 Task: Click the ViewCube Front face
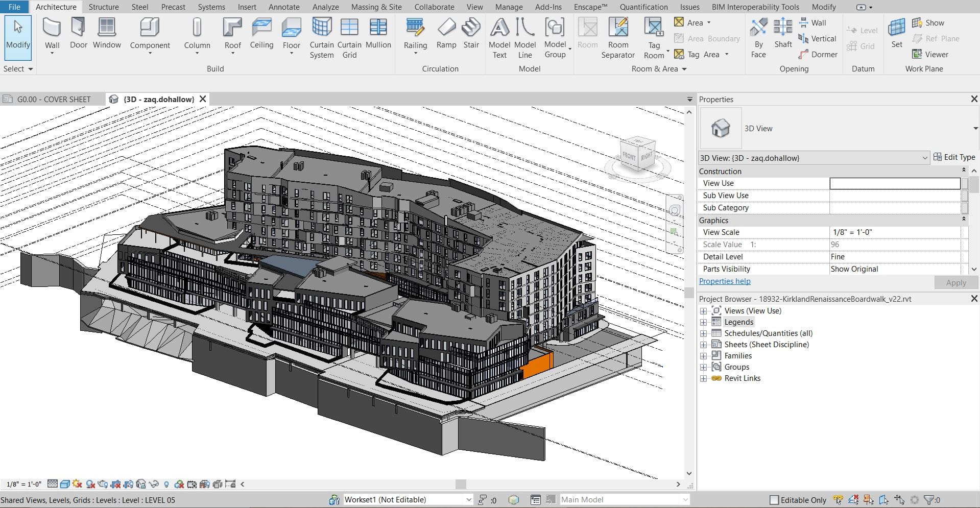click(629, 156)
